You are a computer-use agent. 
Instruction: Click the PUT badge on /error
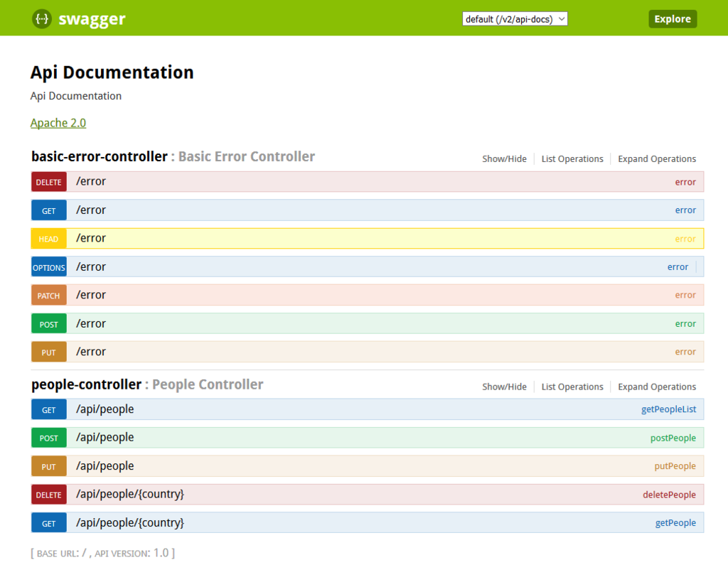[49, 352]
